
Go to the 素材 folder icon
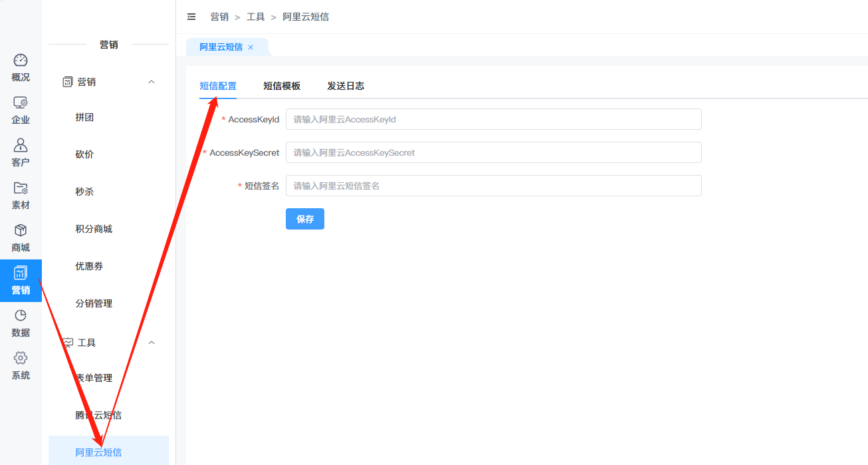point(21,188)
